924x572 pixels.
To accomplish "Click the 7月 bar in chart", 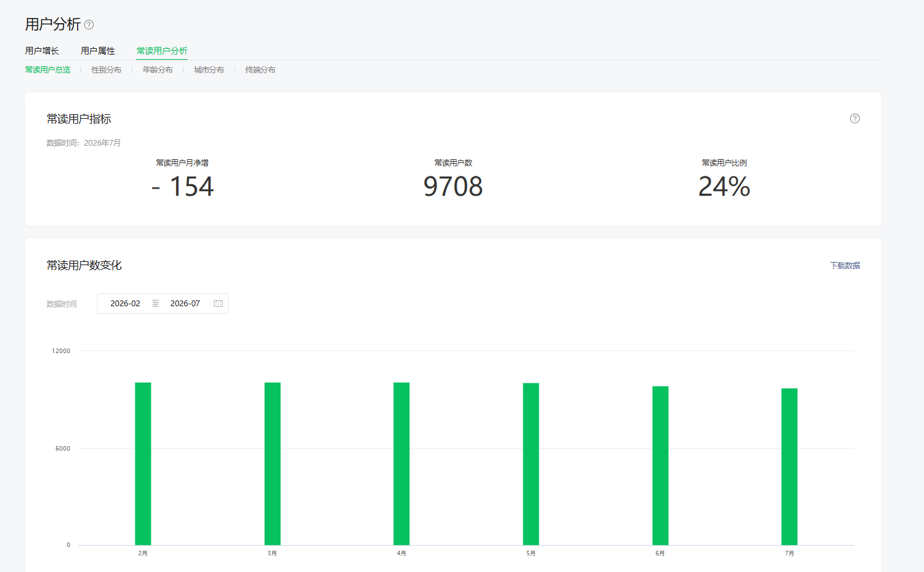I will pyautogui.click(x=789, y=467).
